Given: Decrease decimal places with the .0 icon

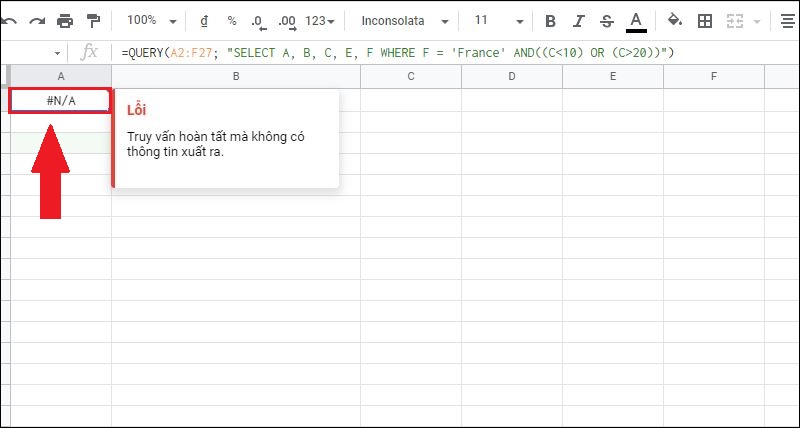Looking at the screenshot, I should [259, 20].
